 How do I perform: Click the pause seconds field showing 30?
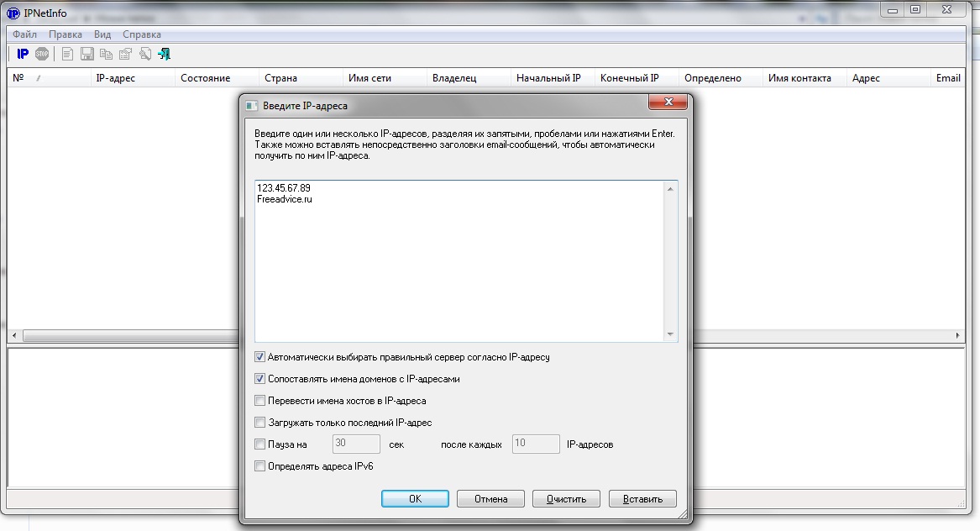coord(356,444)
